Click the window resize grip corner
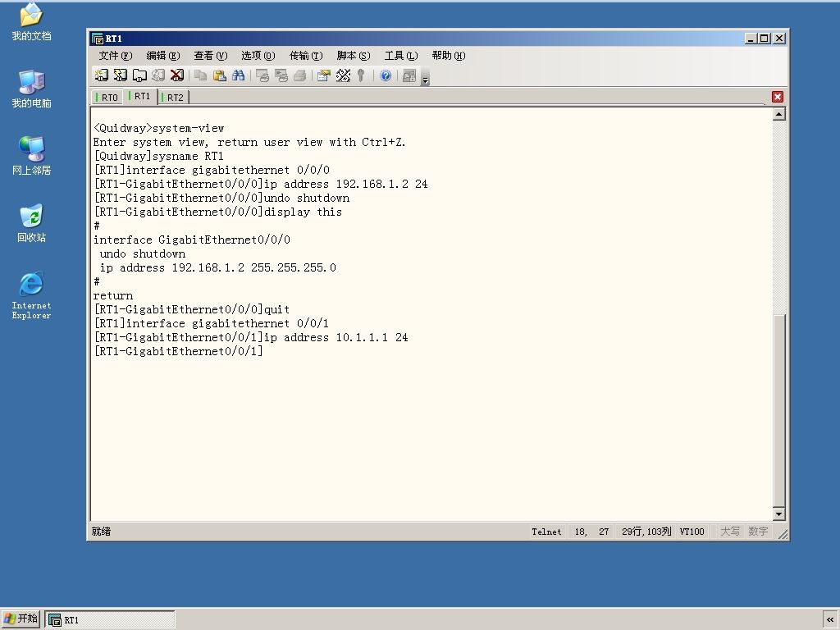The image size is (840, 630). point(783,533)
